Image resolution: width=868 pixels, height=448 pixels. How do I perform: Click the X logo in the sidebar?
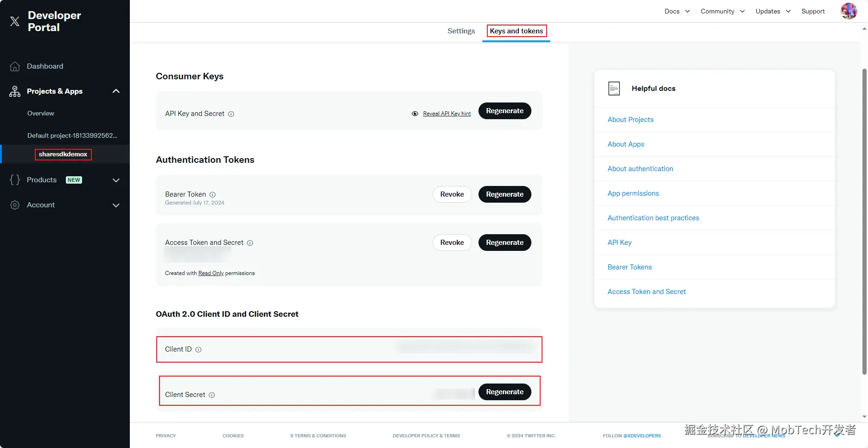tap(15, 21)
